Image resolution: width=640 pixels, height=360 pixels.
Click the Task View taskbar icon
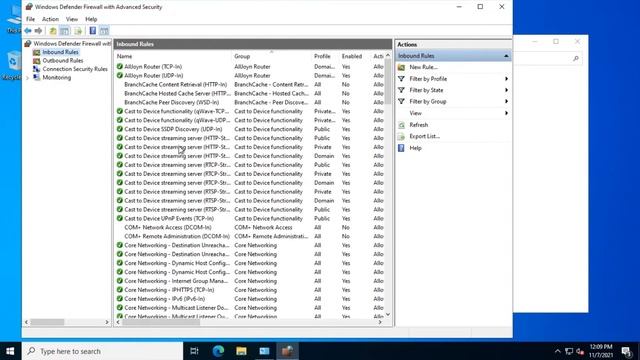[195, 351]
